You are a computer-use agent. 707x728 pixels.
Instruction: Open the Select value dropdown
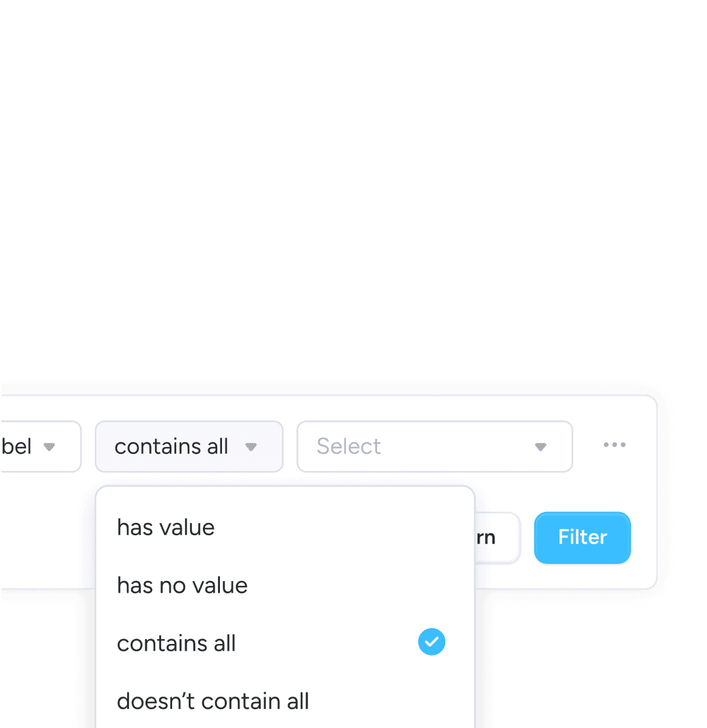click(x=434, y=446)
